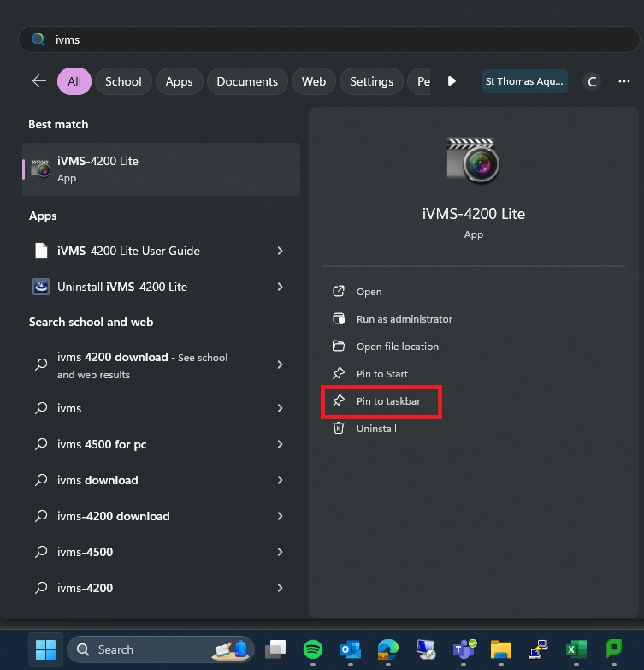Click the taskbar Search box
The image size is (644, 670).
(161, 649)
